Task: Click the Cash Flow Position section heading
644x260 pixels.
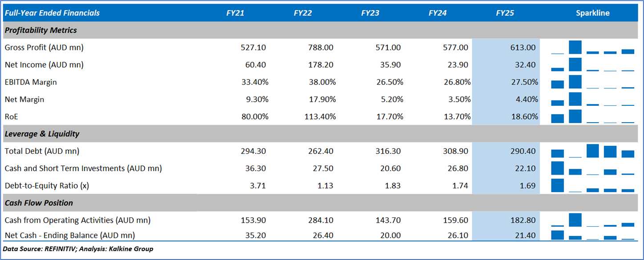Action: [39, 203]
